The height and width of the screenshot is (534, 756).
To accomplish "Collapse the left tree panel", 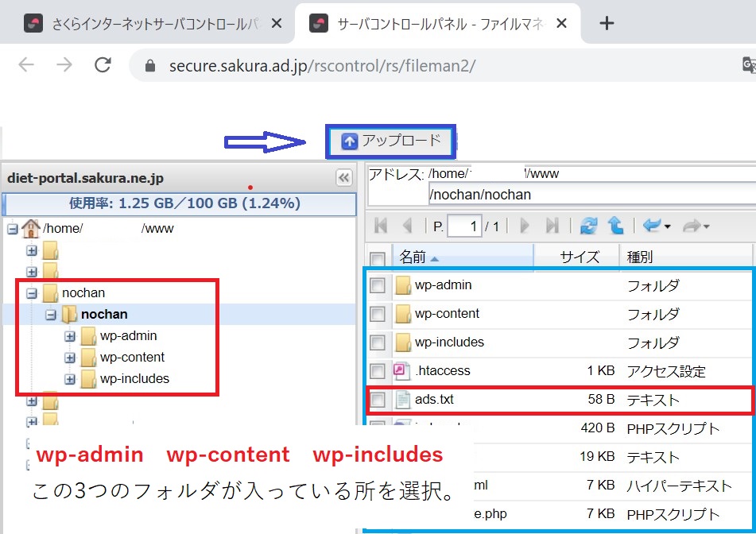I will click(344, 177).
